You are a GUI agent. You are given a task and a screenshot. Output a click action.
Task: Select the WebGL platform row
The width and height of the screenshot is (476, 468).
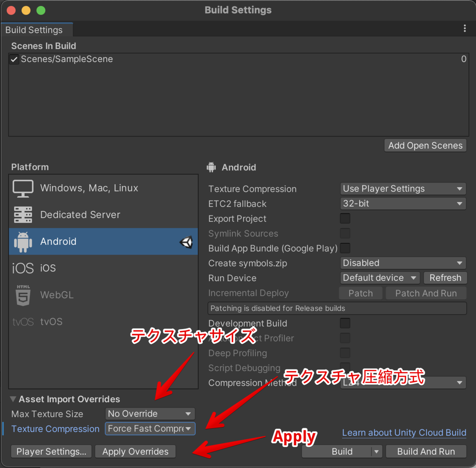point(104,295)
